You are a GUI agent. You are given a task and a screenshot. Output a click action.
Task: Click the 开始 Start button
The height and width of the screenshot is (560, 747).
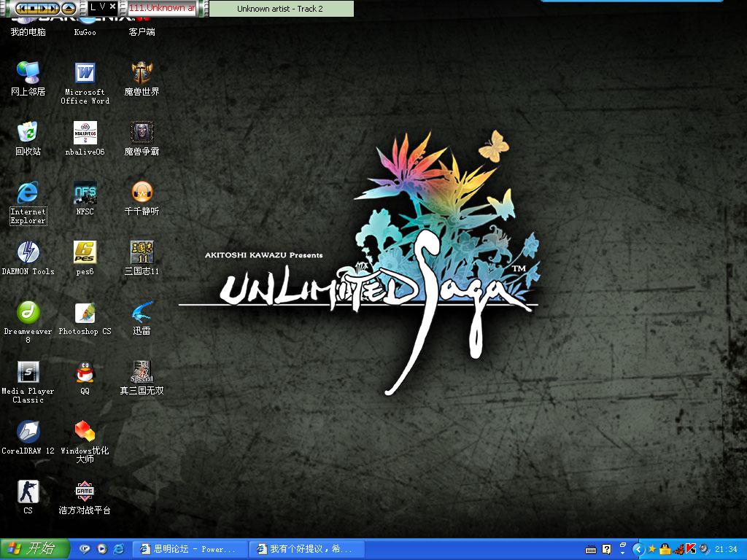35,549
